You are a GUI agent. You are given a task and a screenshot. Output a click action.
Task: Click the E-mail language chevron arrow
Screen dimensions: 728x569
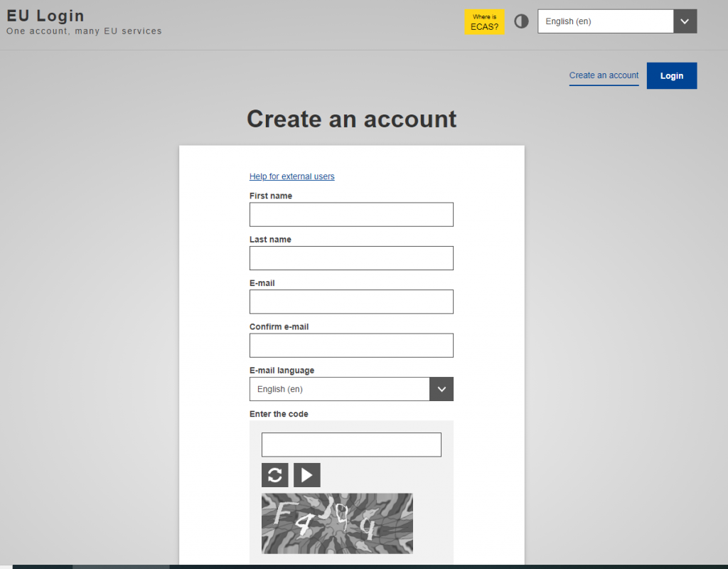(x=441, y=389)
